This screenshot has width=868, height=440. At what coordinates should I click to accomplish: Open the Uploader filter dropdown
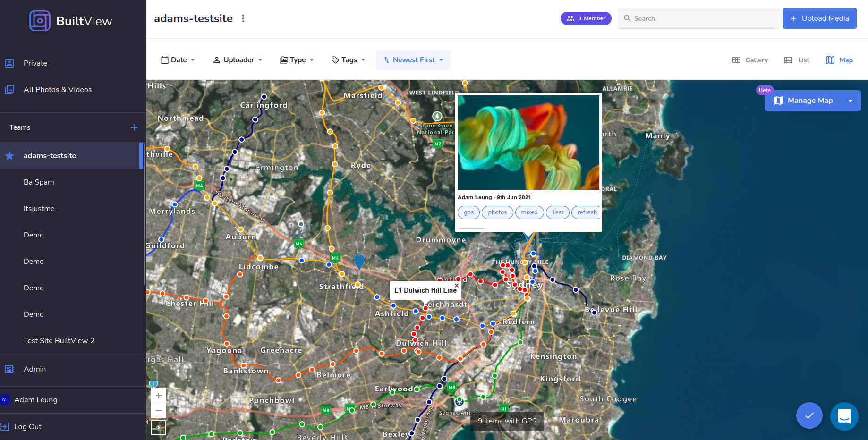pos(238,60)
